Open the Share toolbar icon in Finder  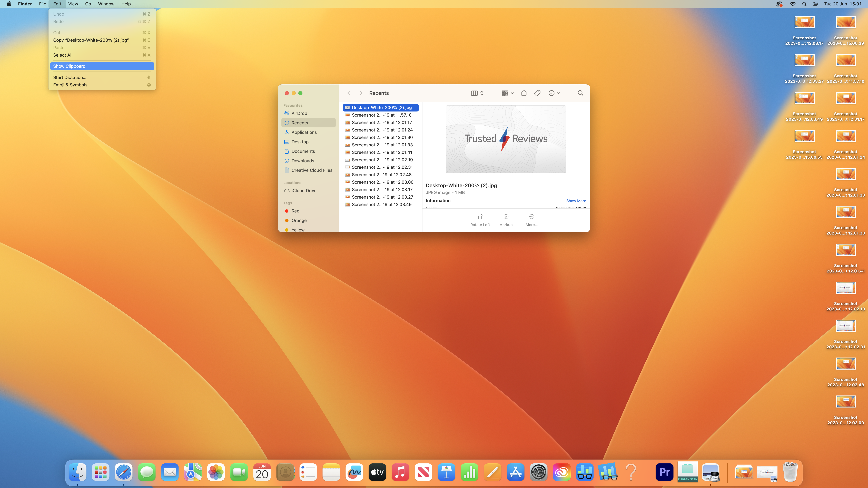coord(524,93)
